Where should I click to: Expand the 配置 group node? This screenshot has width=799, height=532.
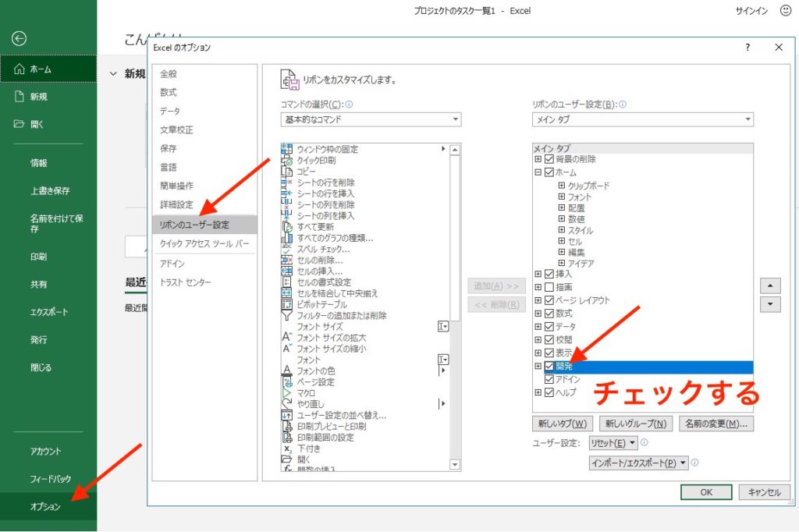(x=561, y=207)
